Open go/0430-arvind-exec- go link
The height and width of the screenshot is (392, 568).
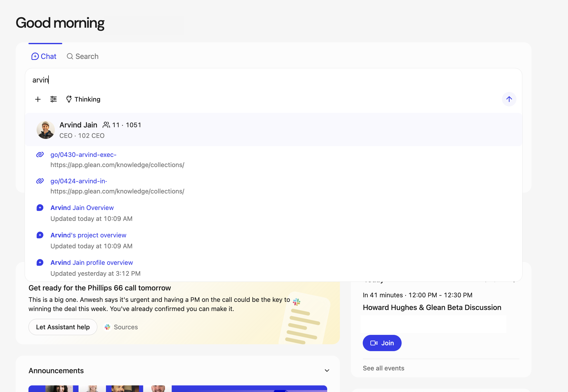tap(83, 155)
